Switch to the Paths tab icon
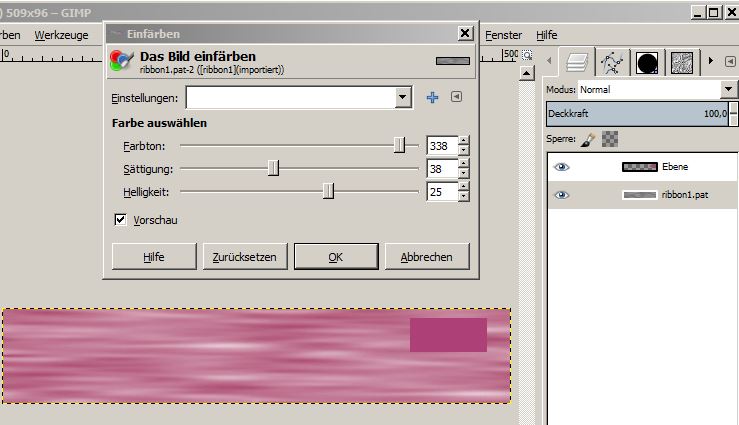 pos(612,63)
